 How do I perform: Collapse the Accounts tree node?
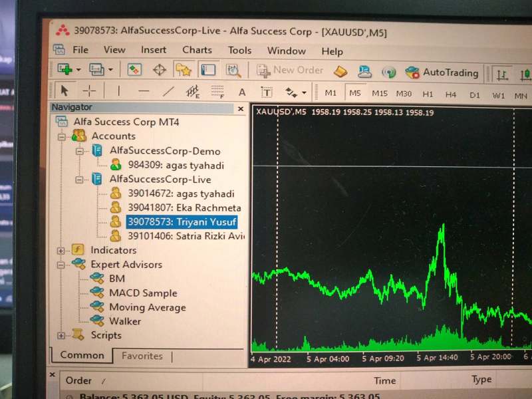[62, 136]
